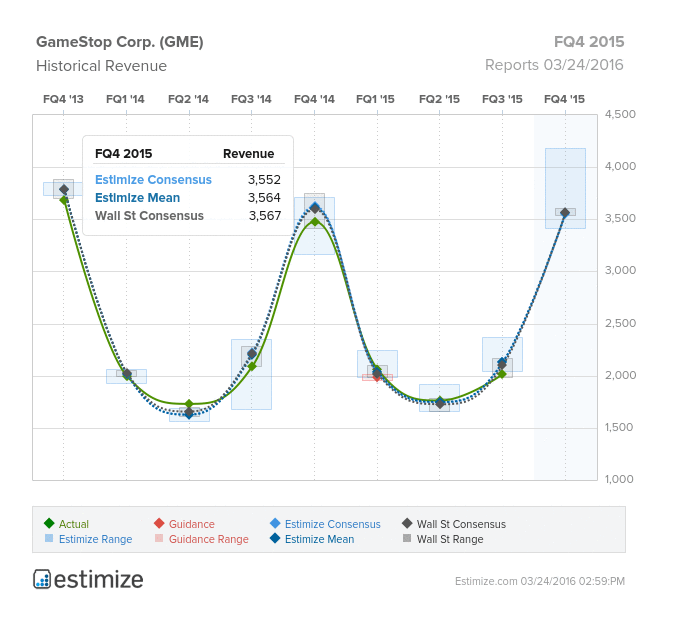Click the 1,000 y-axis label
Screen dimensions: 675x620
[x=619, y=479]
